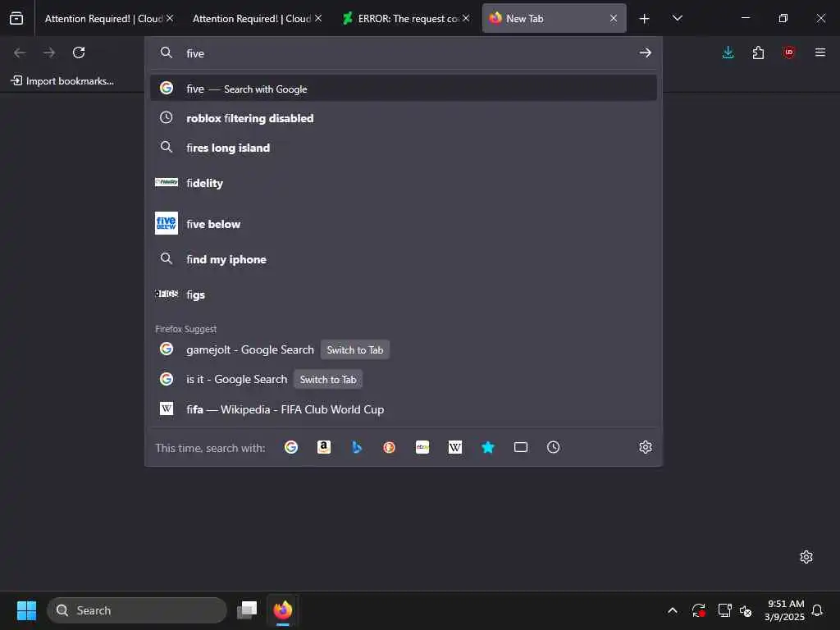Switch to second Attention Required tab
This screenshot has width=840, height=630.
click(252, 19)
